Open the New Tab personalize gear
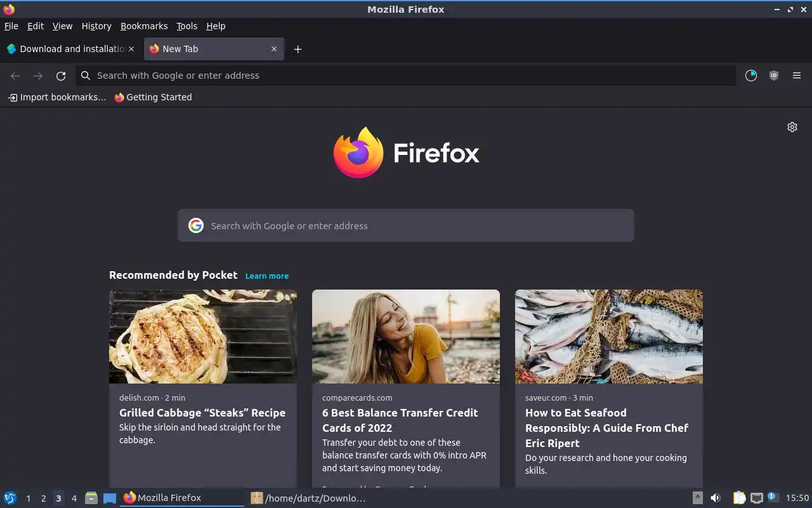The width and height of the screenshot is (812, 508). [792, 127]
